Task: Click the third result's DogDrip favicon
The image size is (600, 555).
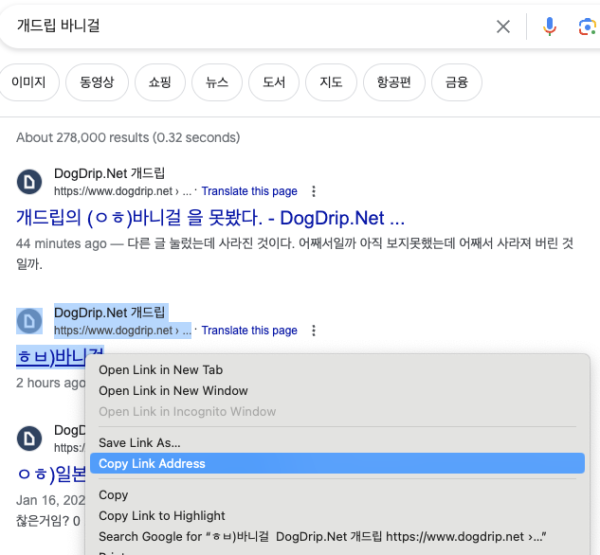Action: pos(29,439)
